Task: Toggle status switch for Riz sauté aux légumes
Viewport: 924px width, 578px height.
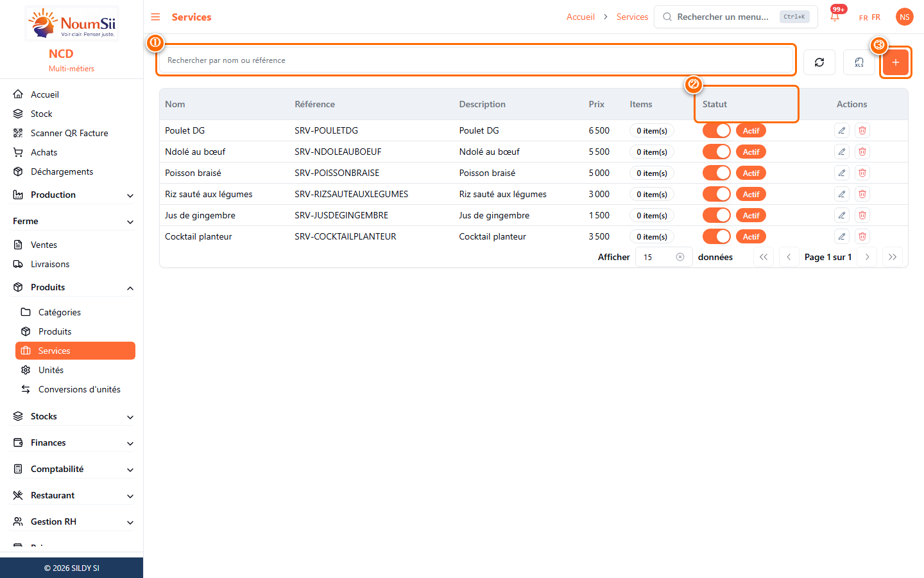Action: [717, 194]
